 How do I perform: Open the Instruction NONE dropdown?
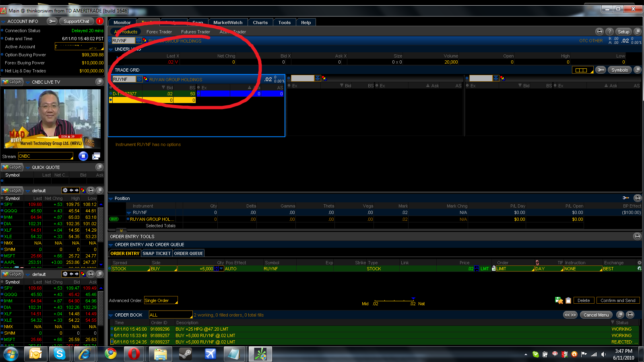(x=583, y=269)
